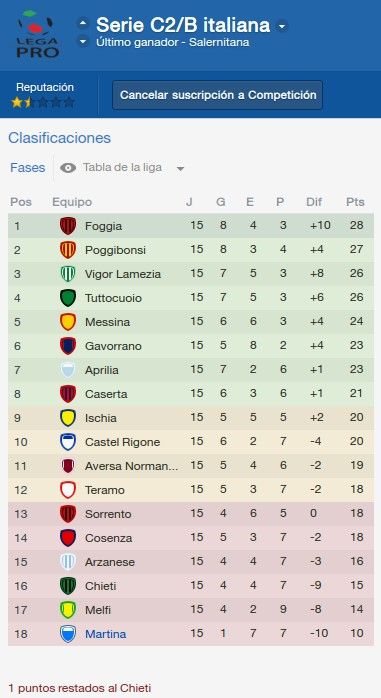Screen dimensions: 381x698
Task: Click the Castel Rigone shield icon
Action: (68, 442)
